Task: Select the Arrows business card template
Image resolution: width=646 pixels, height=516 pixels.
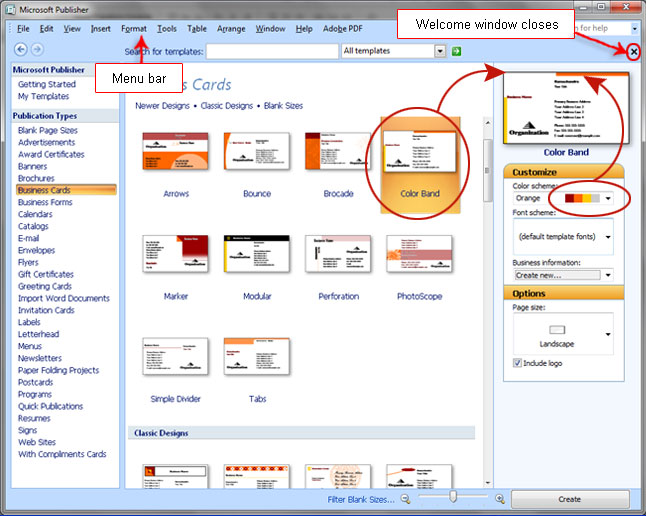Action: (x=176, y=152)
